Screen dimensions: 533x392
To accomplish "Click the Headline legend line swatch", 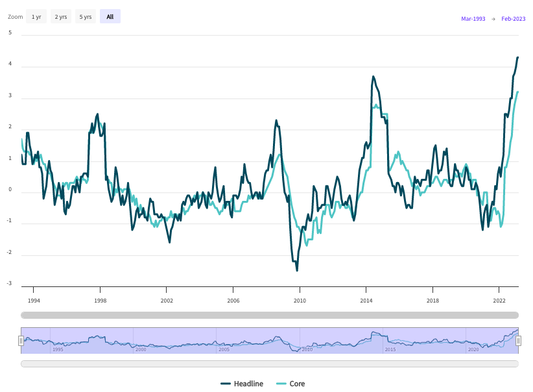I will click(x=226, y=384).
